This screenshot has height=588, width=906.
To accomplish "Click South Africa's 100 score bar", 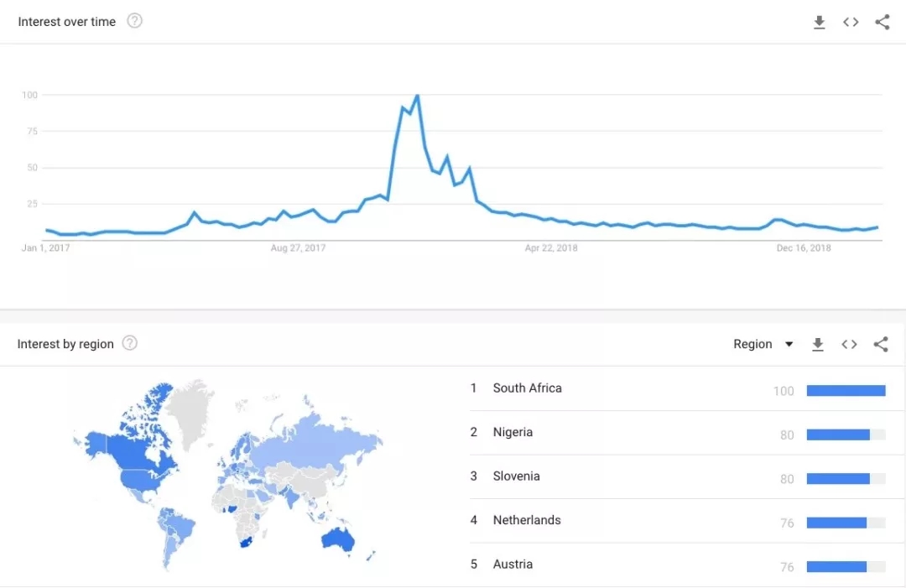I will tap(846, 391).
